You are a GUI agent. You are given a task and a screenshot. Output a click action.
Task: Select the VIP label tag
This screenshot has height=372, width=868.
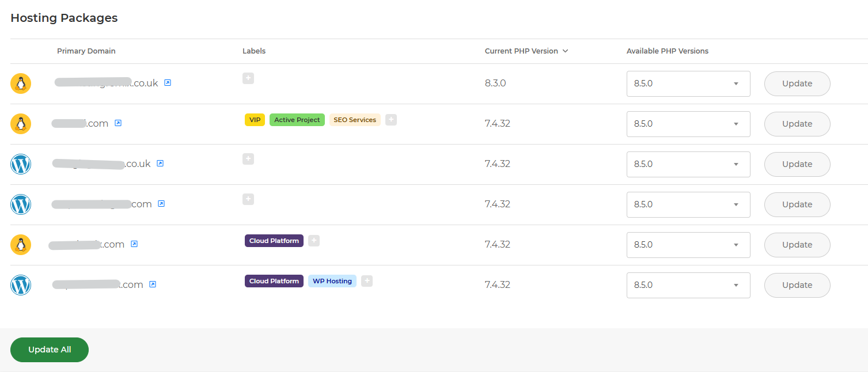pos(255,119)
